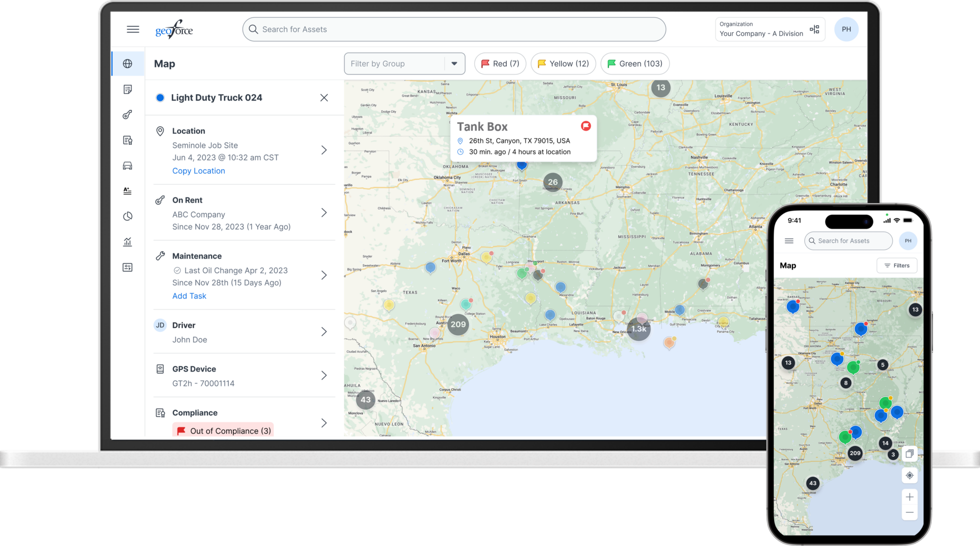Open Filters on the phone map view
This screenshot has width=980, height=546.
(x=897, y=265)
